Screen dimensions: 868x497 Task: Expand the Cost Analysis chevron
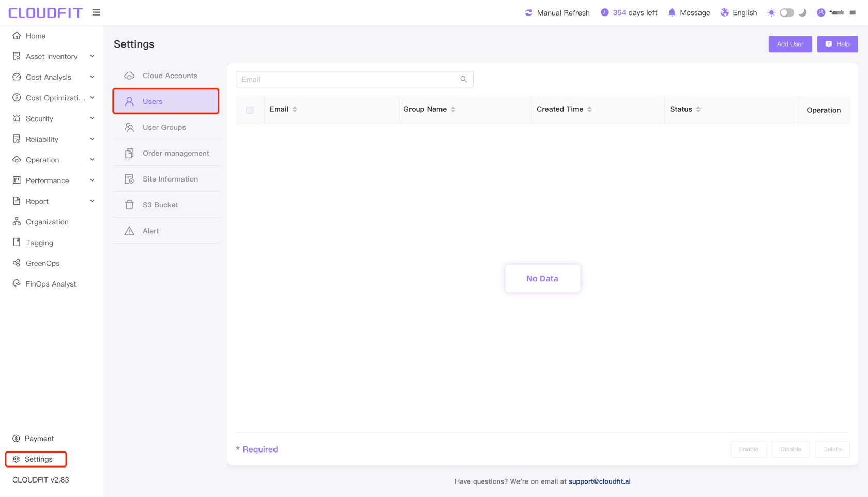pos(92,77)
